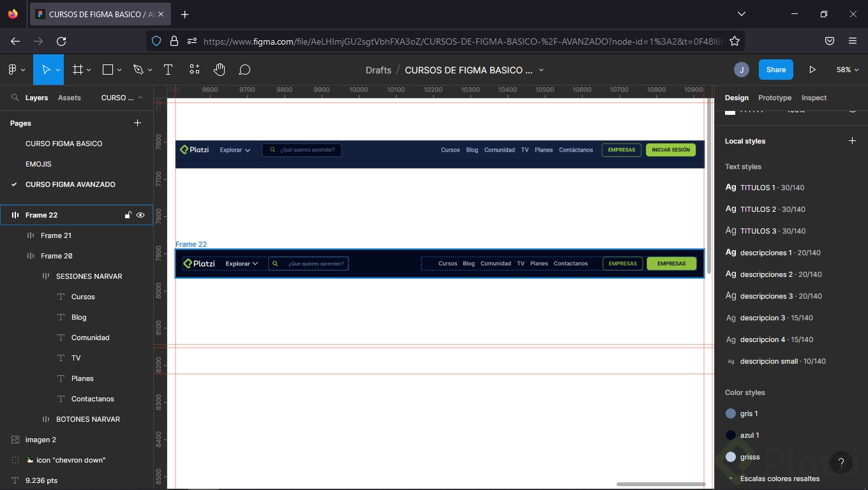Add a local style with plus icon

click(x=852, y=140)
